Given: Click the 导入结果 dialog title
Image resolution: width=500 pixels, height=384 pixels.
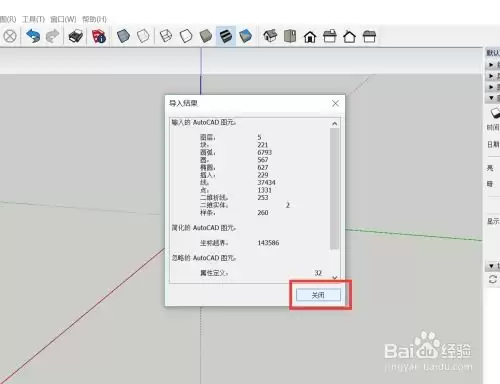Looking at the screenshot, I should [183, 103].
